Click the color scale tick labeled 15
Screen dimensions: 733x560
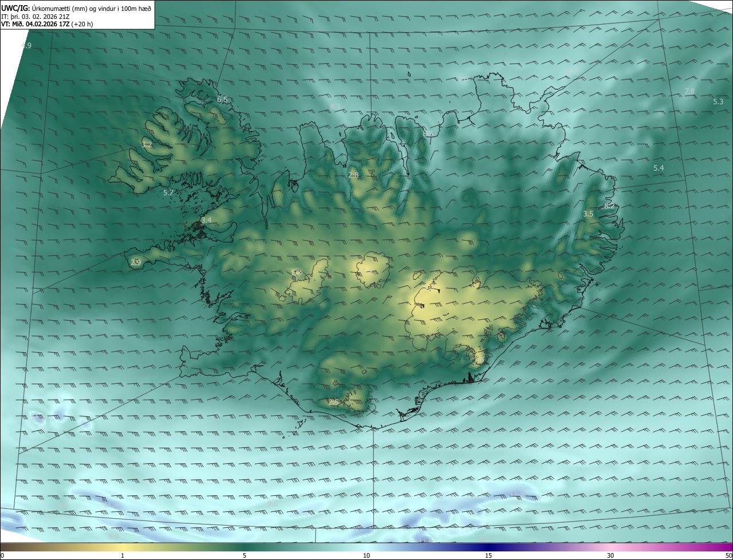pyautogui.click(x=488, y=555)
